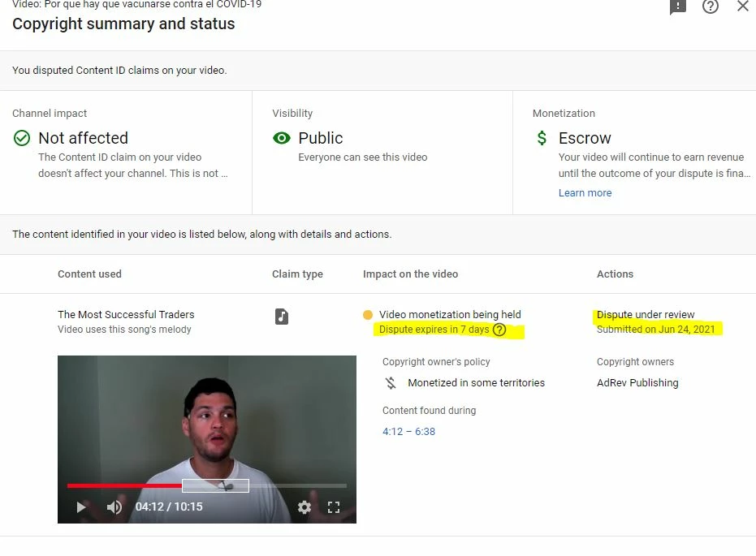The image size is (756, 556).
Task: Click the 'Public' visibility heading
Action: pyautogui.click(x=321, y=138)
